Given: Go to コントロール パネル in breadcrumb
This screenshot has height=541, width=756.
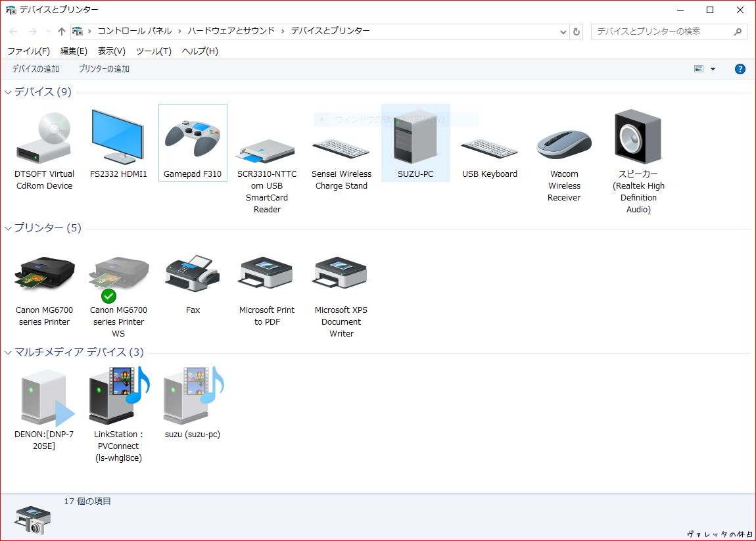Looking at the screenshot, I should [135, 31].
